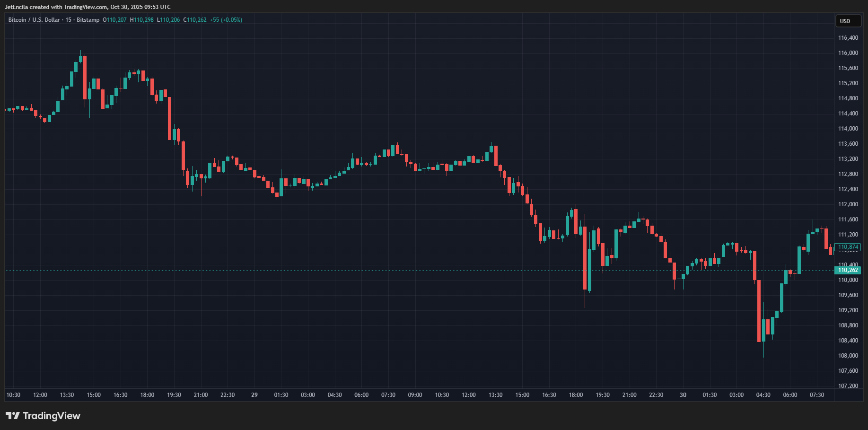Click the Bitcoin / U.S. Dollar symbol title
This screenshot has width=868, height=430.
34,20
